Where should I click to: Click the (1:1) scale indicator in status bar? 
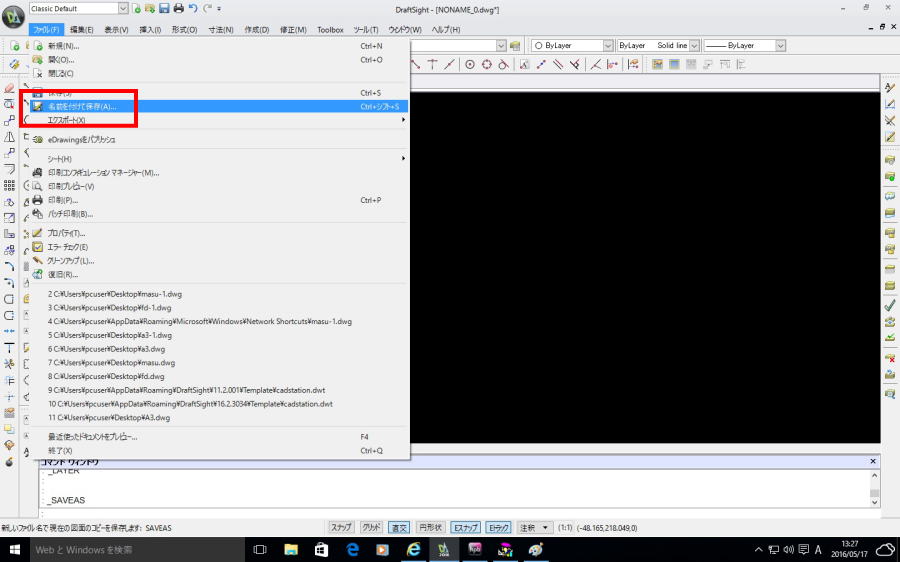[565, 528]
